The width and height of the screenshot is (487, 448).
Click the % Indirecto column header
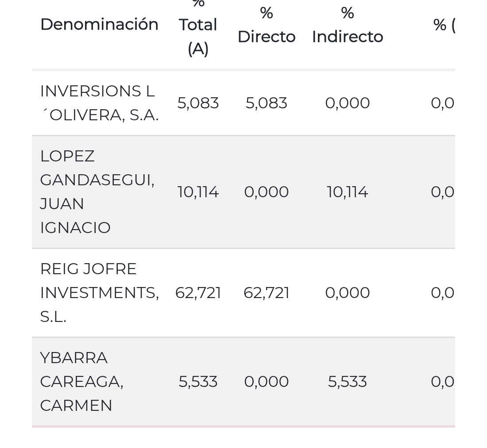tap(347, 25)
